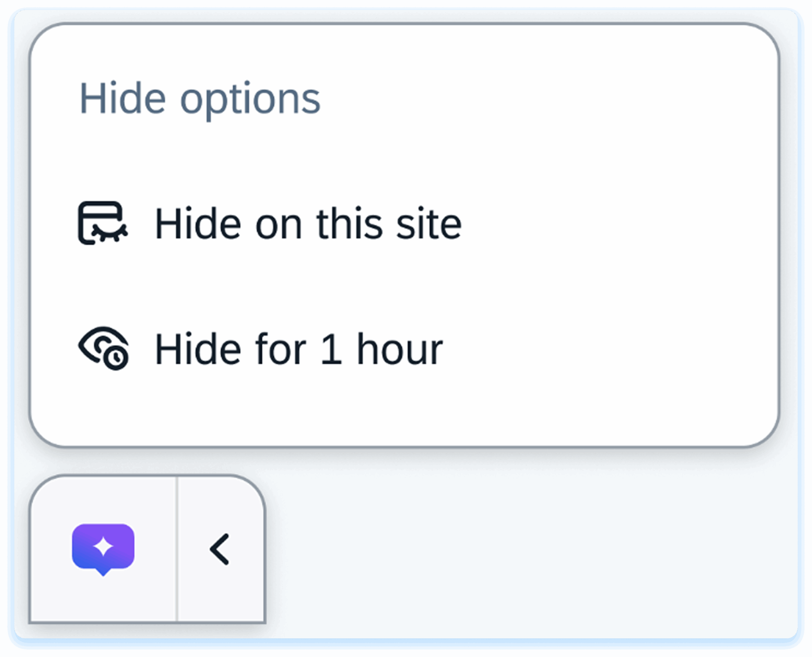
Task: Click the "Hide options" header label
Action: click(200, 99)
